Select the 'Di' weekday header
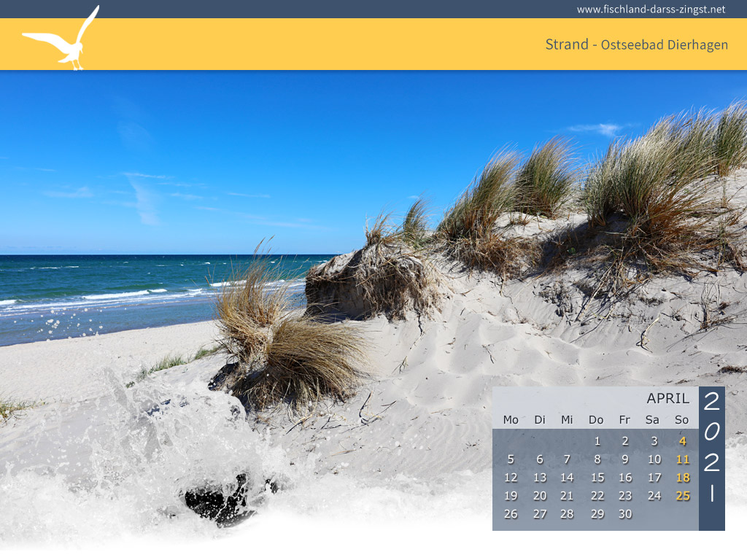Image resolution: width=747 pixels, height=560 pixels. point(540,419)
